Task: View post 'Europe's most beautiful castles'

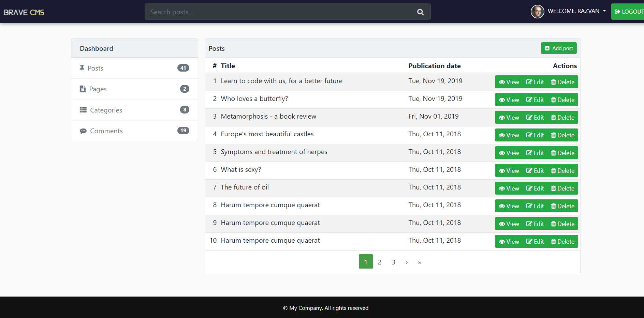Action: tap(509, 135)
